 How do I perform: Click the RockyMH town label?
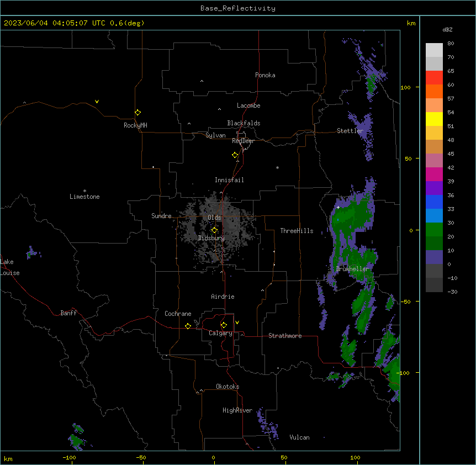click(135, 125)
